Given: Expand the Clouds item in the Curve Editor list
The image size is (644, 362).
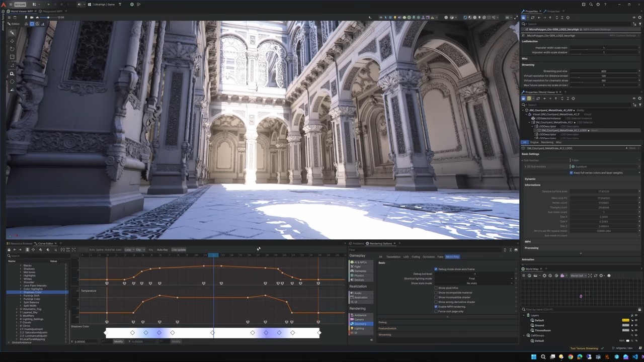Looking at the screenshot, I should tap(17, 322).
